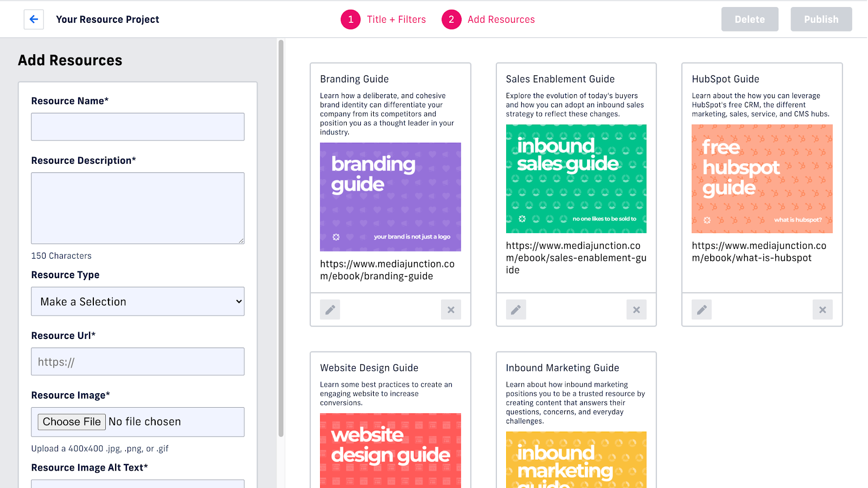This screenshot has width=868, height=488.
Task: Click the orange free hubspot guide thumbnail
Action: [x=762, y=179]
